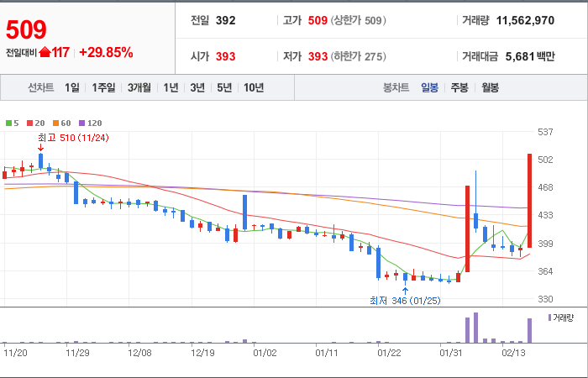Click the purple 거래량 legend swatch
This screenshot has width=588, height=378.
point(549,318)
